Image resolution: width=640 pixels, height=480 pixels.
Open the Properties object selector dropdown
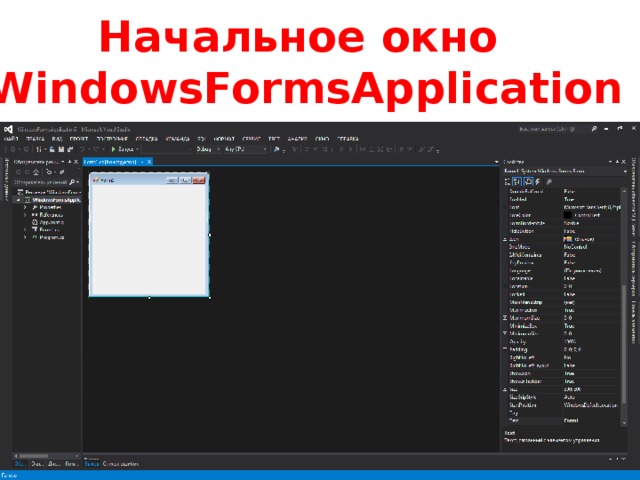[625, 171]
